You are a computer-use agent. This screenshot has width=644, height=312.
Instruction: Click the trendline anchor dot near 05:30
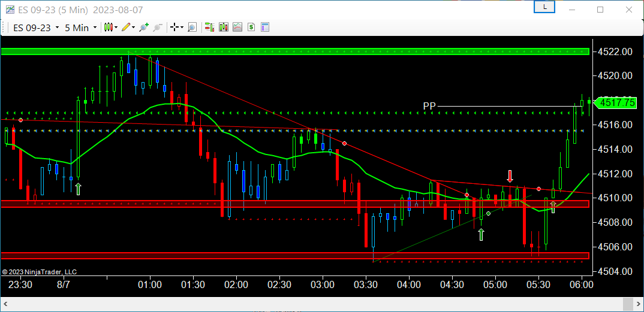[x=538, y=189]
